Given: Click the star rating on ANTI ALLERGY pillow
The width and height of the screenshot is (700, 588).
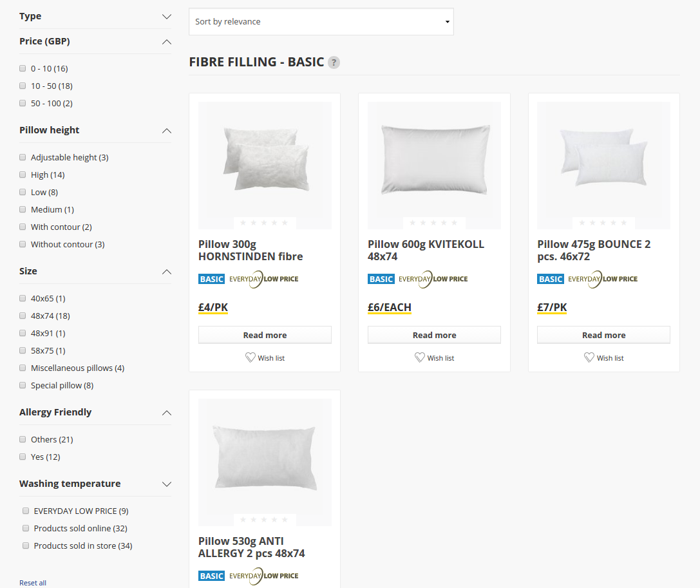Looking at the screenshot, I should tap(264, 519).
